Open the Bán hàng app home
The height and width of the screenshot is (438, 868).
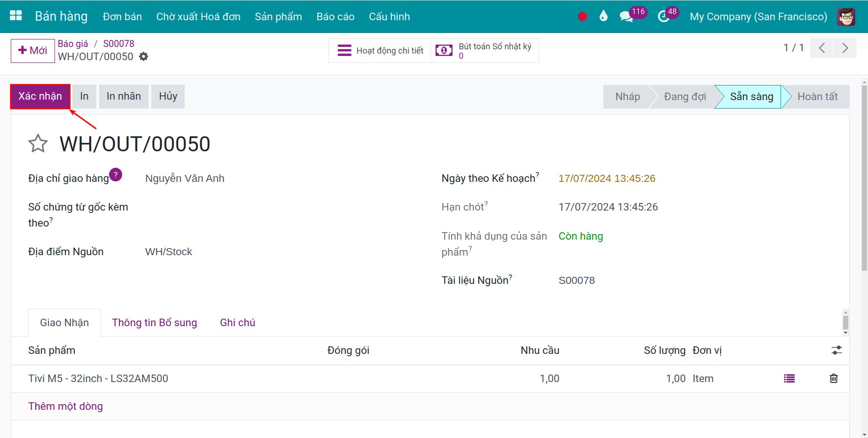click(x=61, y=16)
